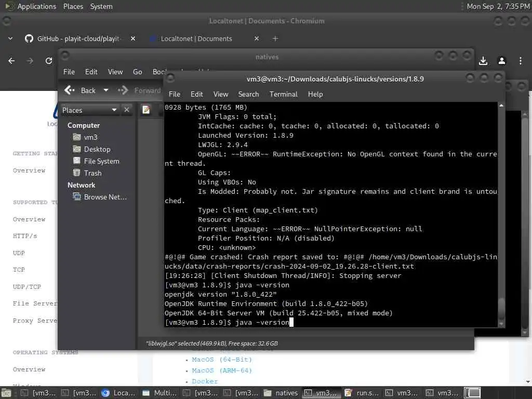The image size is (532, 399).
Task: Open File menu in natives file manager
Action: tap(69, 72)
